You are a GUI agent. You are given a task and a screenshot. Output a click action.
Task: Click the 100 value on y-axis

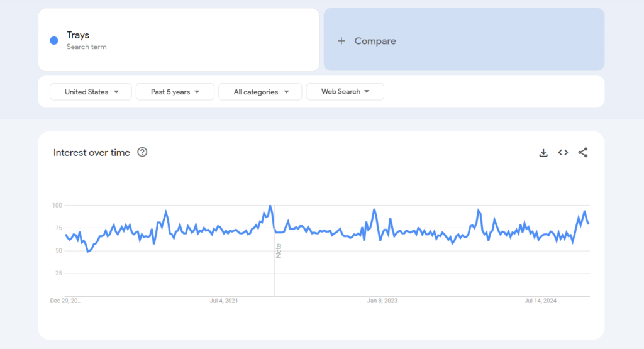point(57,205)
